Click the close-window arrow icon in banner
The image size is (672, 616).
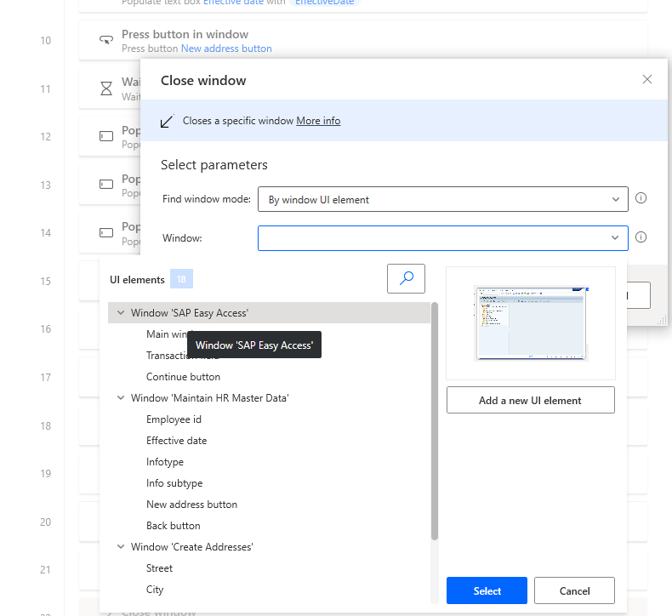point(167,121)
